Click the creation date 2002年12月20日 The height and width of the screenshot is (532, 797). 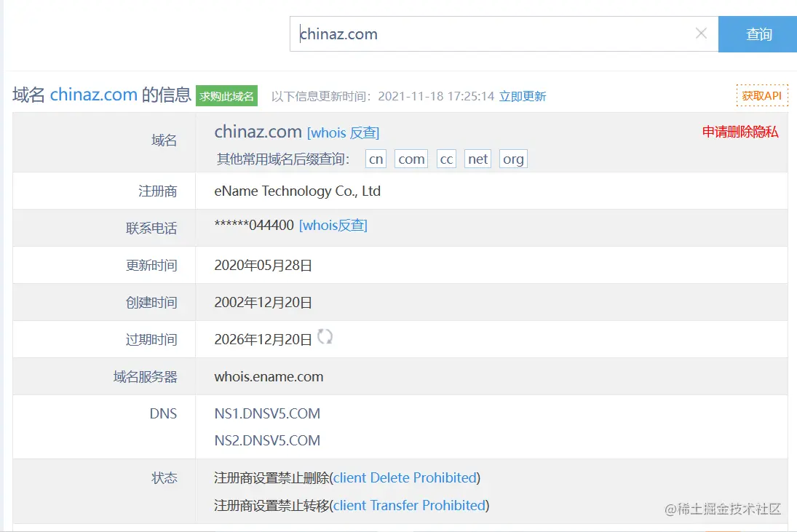click(x=263, y=302)
